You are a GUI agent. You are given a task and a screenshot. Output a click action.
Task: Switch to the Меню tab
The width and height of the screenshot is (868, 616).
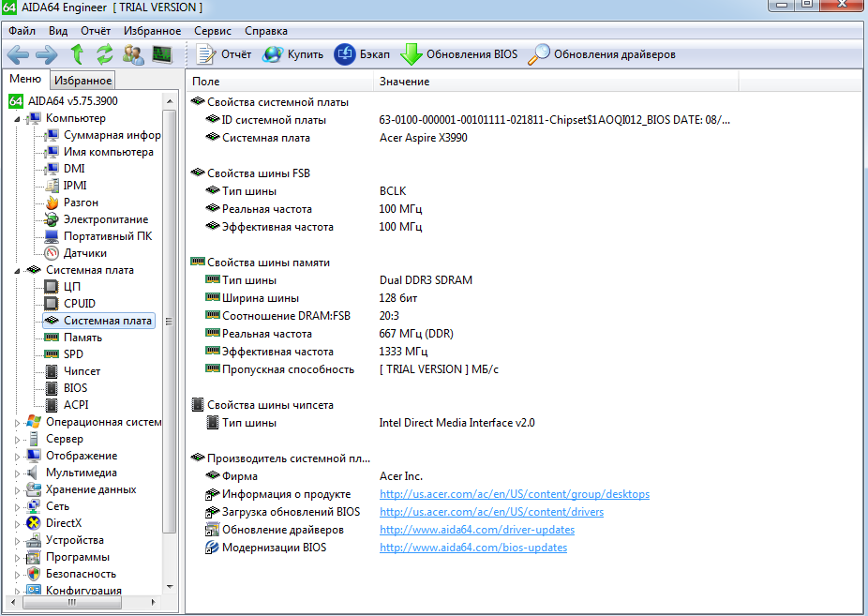point(25,79)
